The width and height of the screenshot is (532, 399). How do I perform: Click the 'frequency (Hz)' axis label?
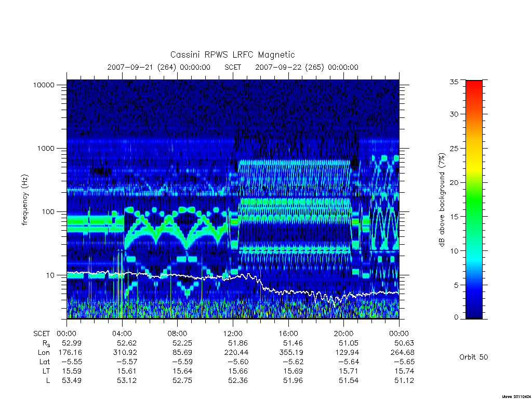25,200
